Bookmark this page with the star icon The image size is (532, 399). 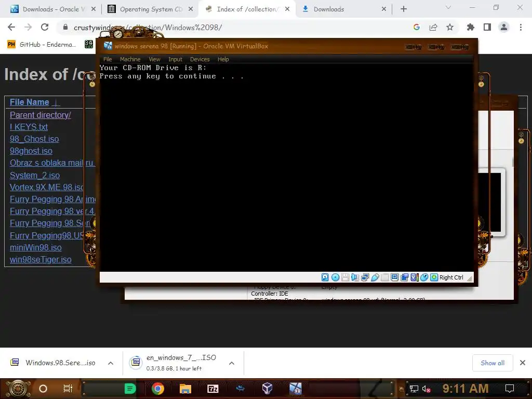pyautogui.click(x=450, y=27)
